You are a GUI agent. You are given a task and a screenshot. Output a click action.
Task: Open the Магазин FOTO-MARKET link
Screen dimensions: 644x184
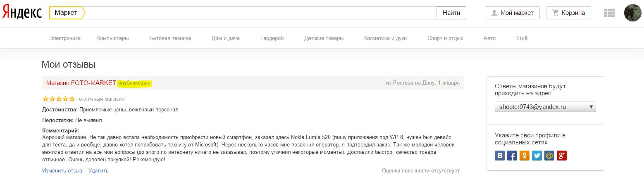pyautogui.click(x=81, y=83)
